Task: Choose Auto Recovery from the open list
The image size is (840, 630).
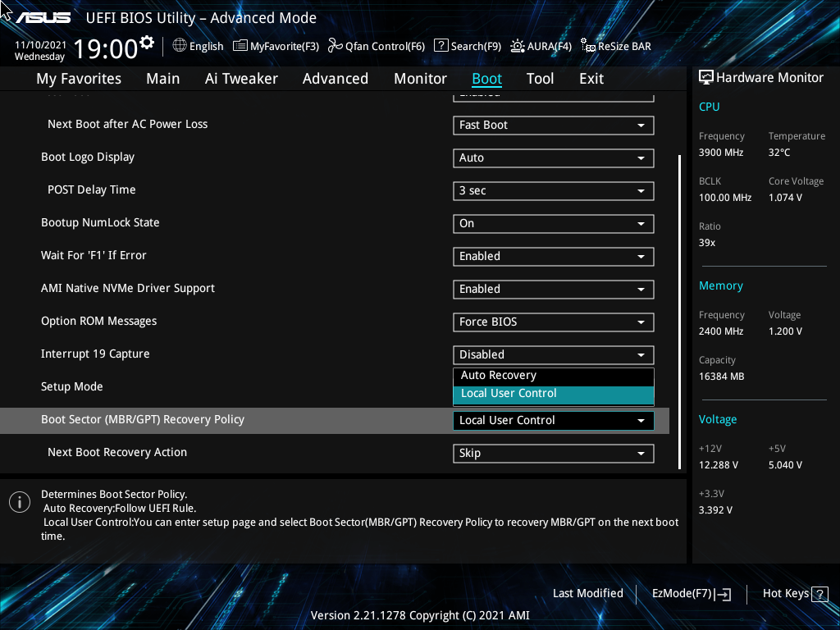Action: point(554,376)
